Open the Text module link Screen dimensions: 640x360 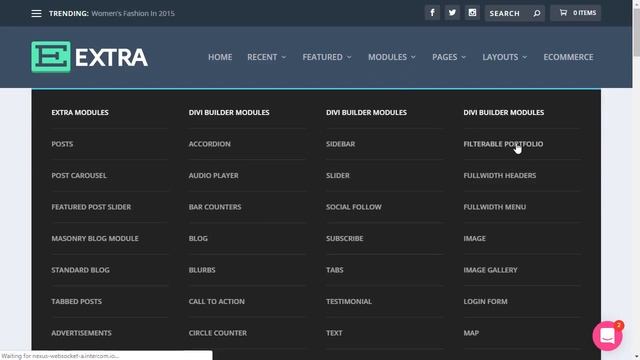pyautogui.click(x=334, y=333)
